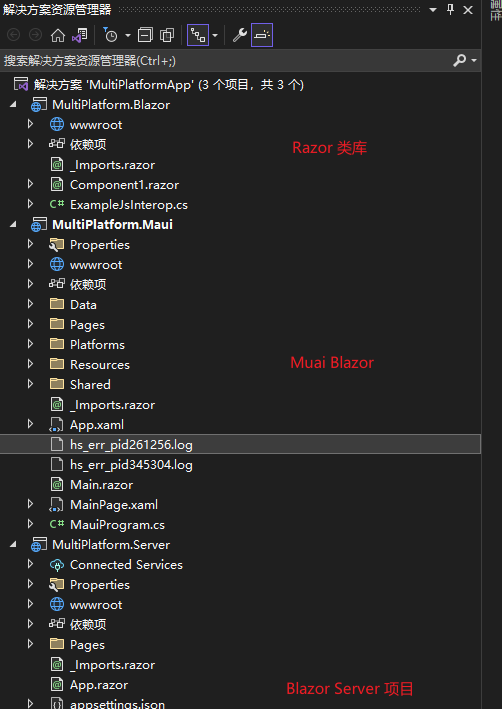Collapse all nodes in Solution Explorer
Viewport: 502px width, 709px height.
(x=145, y=35)
